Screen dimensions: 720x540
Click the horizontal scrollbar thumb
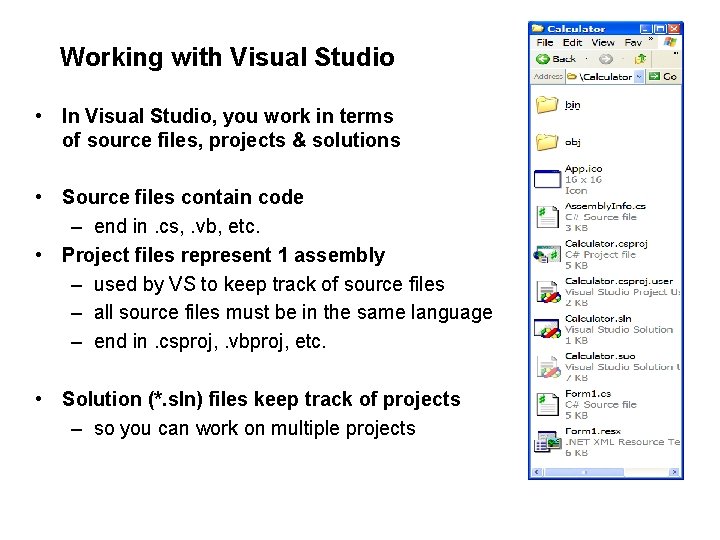(584, 472)
